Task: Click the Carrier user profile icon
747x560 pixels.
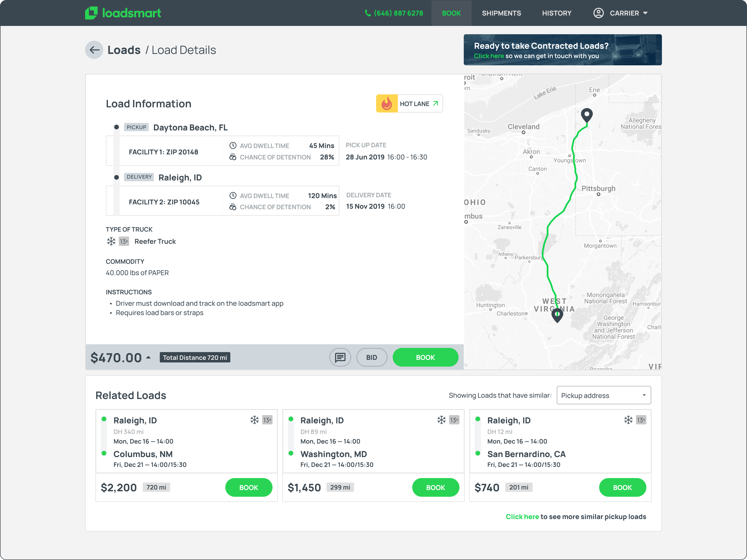Action: [598, 13]
